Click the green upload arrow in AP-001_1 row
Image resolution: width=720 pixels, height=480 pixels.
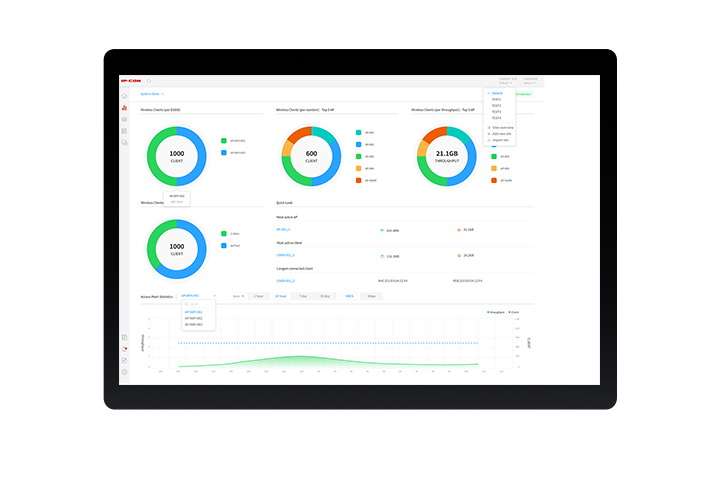pyautogui.click(x=382, y=231)
